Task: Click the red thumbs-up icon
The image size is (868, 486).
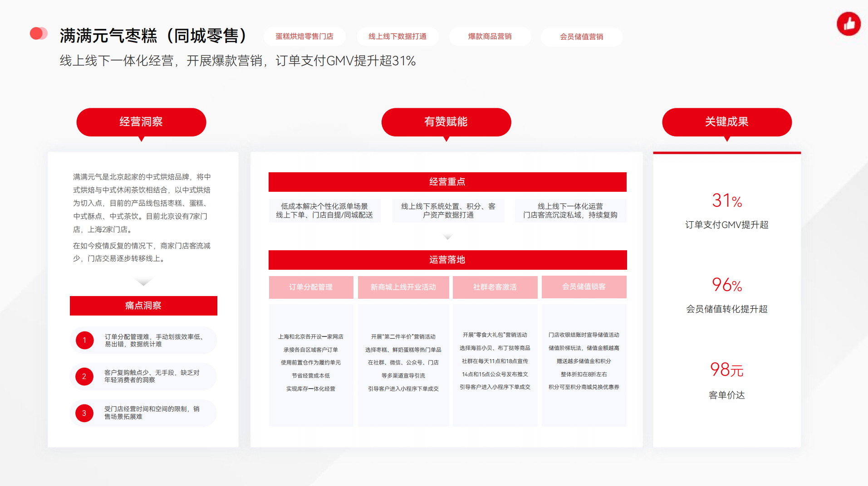Action: click(848, 24)
